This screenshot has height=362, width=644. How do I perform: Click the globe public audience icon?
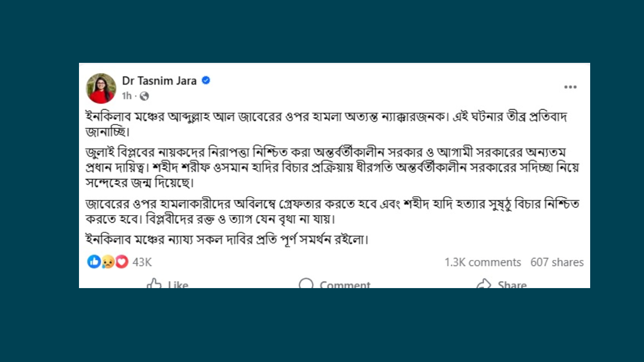pyautogui.click(x=144, y=96)
